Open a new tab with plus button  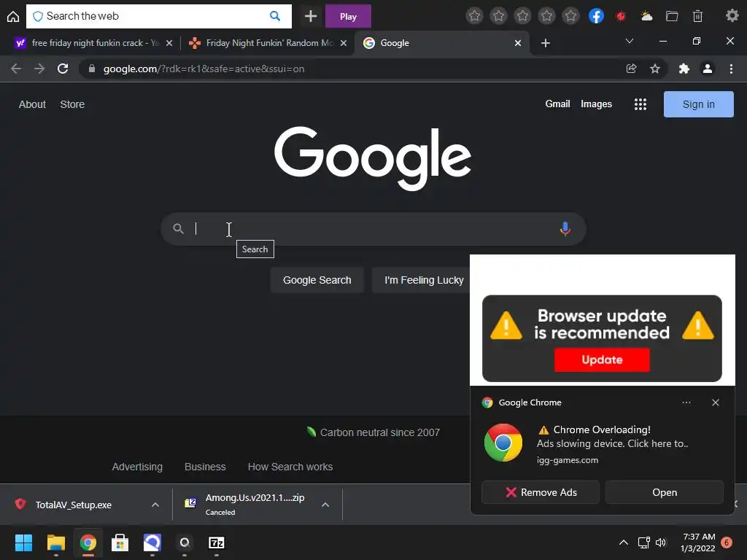546,43
